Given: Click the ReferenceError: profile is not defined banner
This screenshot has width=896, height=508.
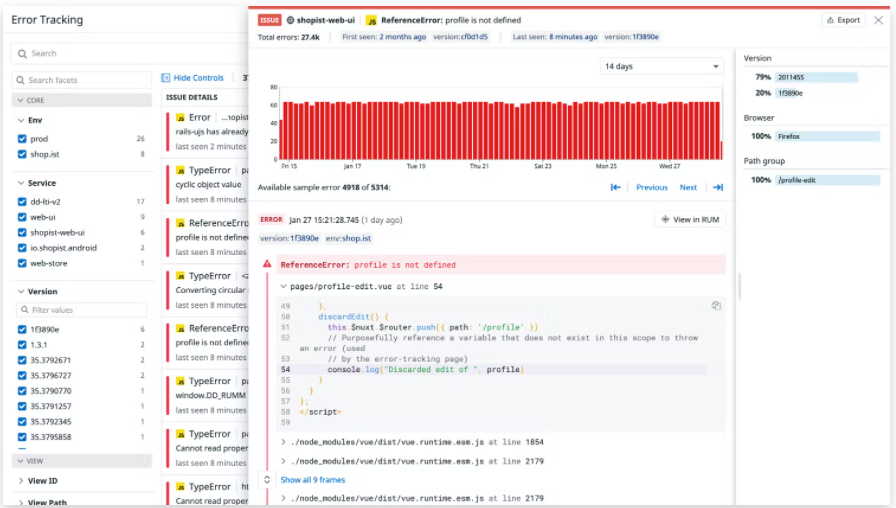Looking at the screenshot, I should tap(501, 265).
